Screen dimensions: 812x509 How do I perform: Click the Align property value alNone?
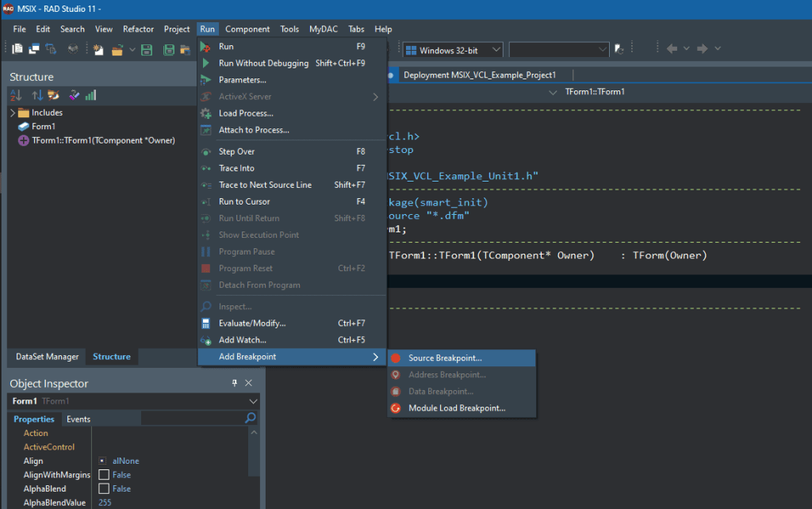click(x=125, y=461)
